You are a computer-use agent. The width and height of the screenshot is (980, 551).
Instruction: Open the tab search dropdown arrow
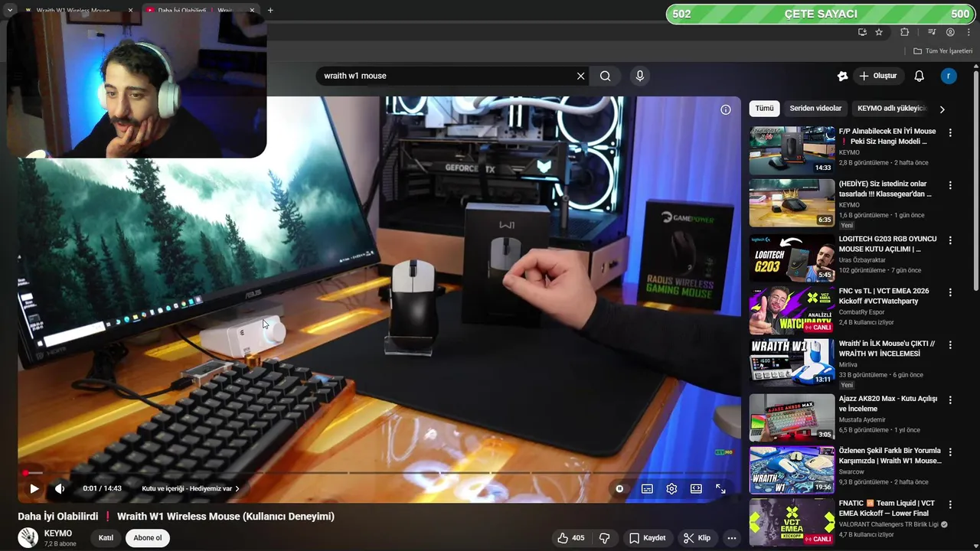click(9, 10)
